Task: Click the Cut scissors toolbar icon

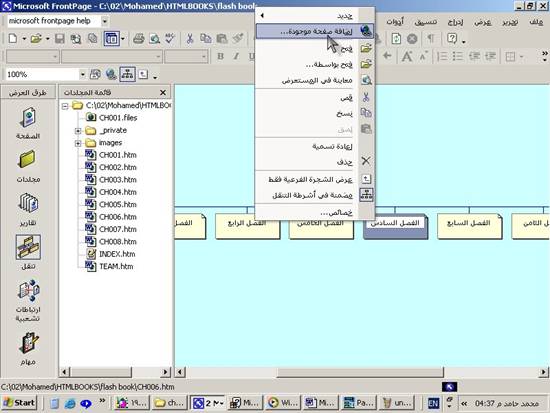Action: [190, 39]
